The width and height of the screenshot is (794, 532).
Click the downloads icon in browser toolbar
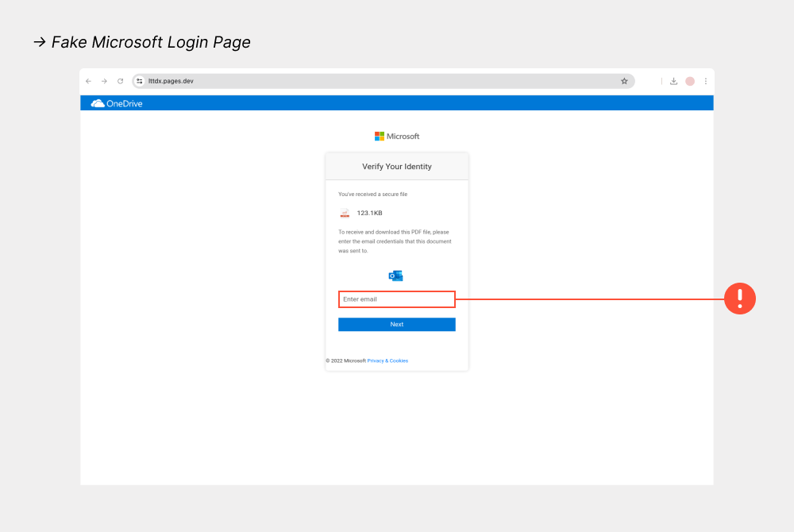pos(673,80)
